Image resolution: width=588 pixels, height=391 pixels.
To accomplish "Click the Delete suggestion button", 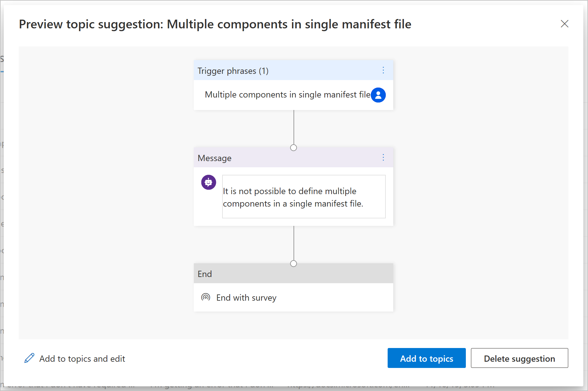I will 519,358.
